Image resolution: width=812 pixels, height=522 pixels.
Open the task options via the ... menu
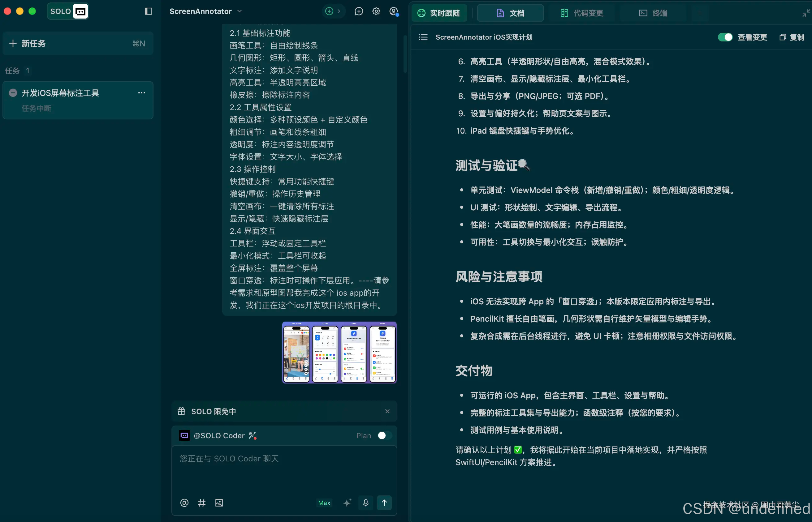click(x=142, y=93)
